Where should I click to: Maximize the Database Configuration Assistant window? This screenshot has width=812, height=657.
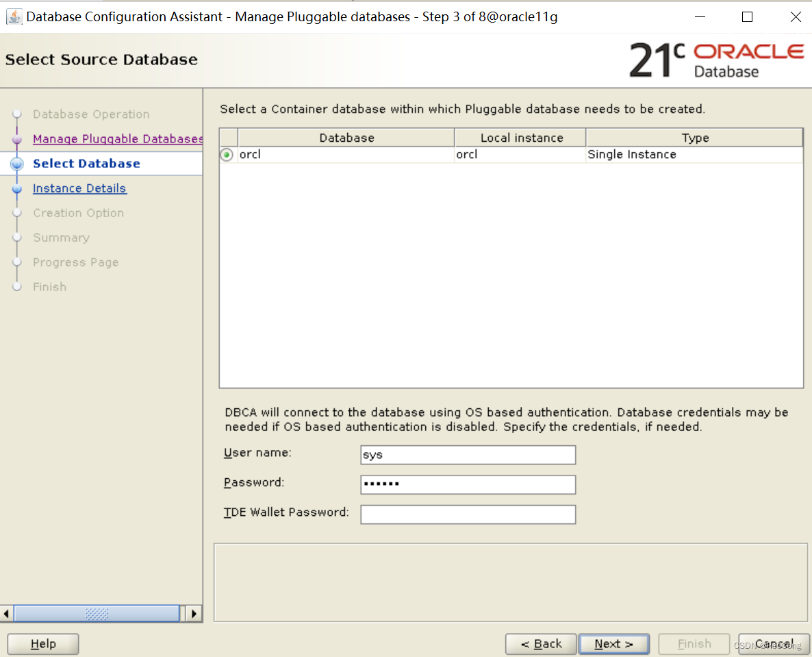(747, 16)
